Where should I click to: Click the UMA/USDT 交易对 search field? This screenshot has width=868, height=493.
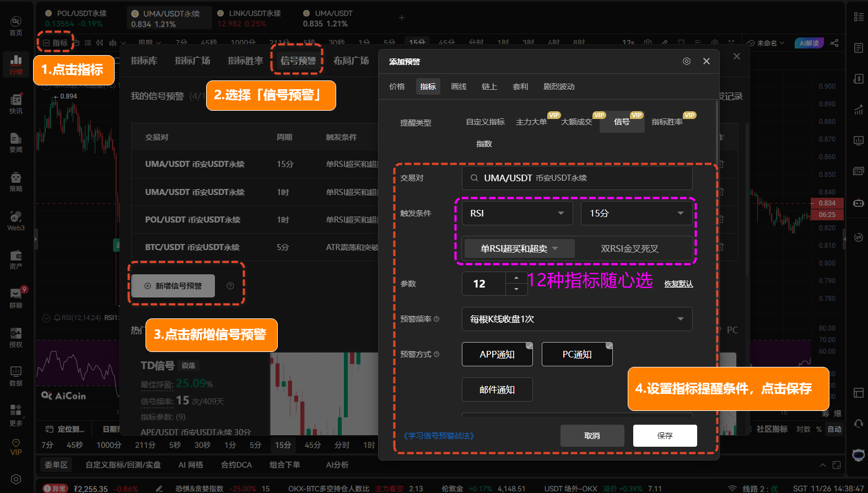pos(577,178)
